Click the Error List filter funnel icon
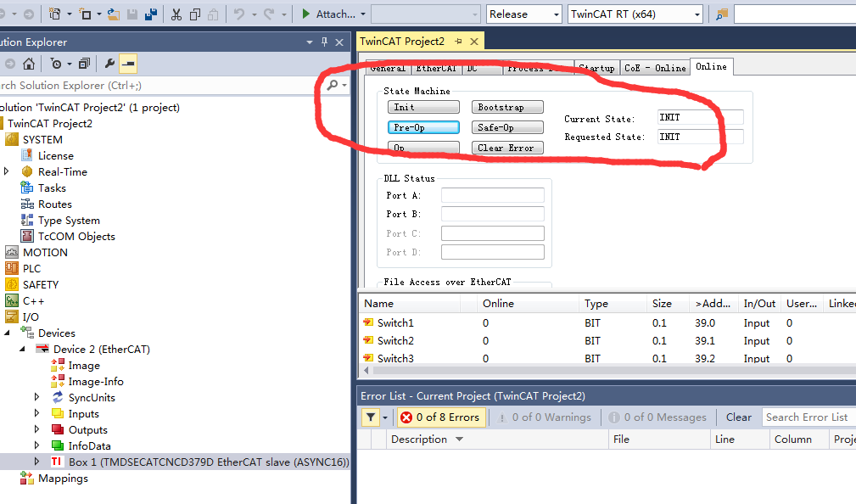The width and height of the screenshot is (856, 504). [371, 417]
